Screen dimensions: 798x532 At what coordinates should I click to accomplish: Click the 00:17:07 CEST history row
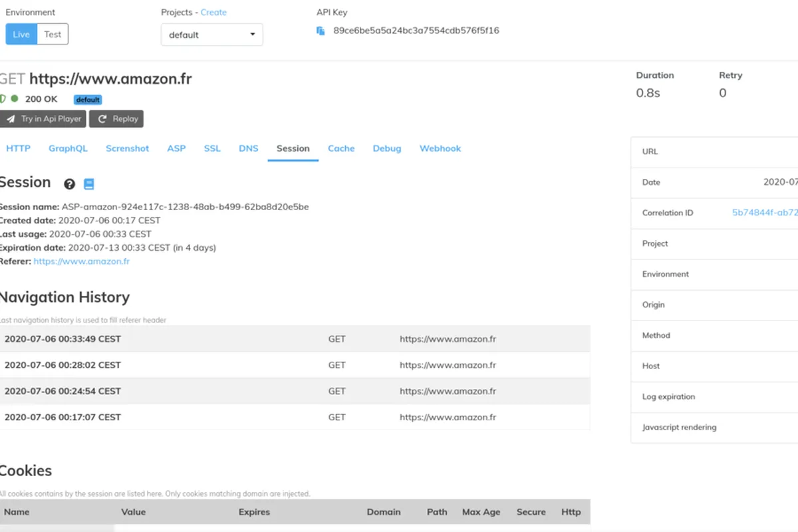tap(295, 417)
